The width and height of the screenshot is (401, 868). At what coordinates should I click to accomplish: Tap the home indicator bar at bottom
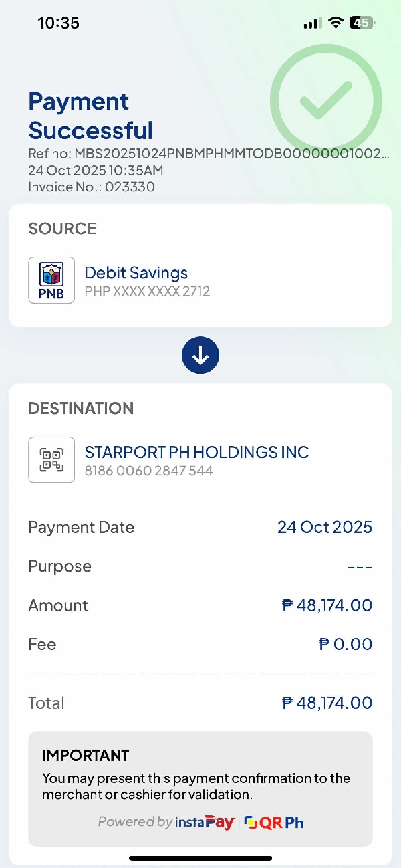(200, 858)
